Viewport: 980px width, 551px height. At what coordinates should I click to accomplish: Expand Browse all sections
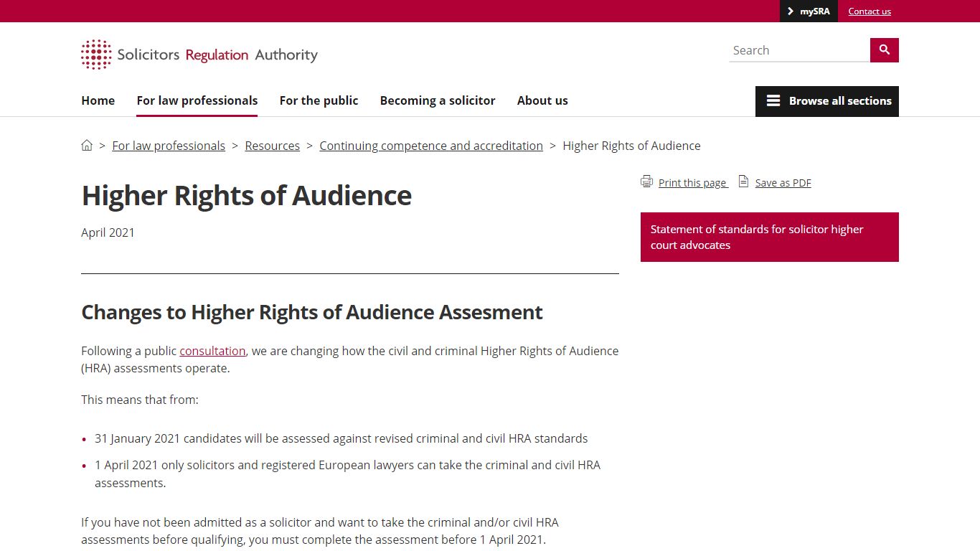[827, 101]
